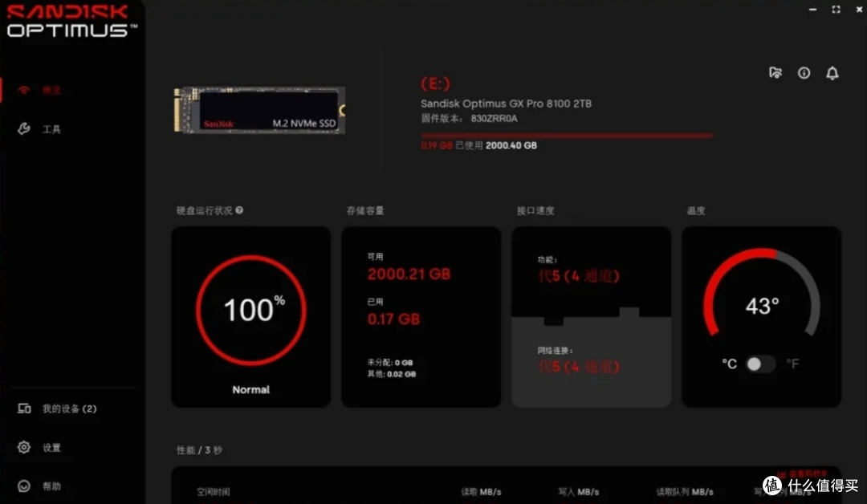Click the 读取队列 MB/s column label
Screen dimensions: 867x504
tap(685, 492)
